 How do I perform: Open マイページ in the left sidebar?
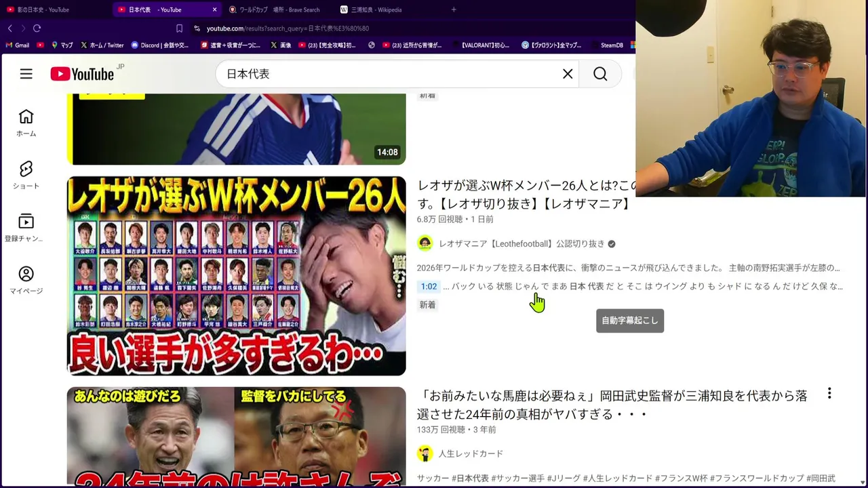coord(26,281)
